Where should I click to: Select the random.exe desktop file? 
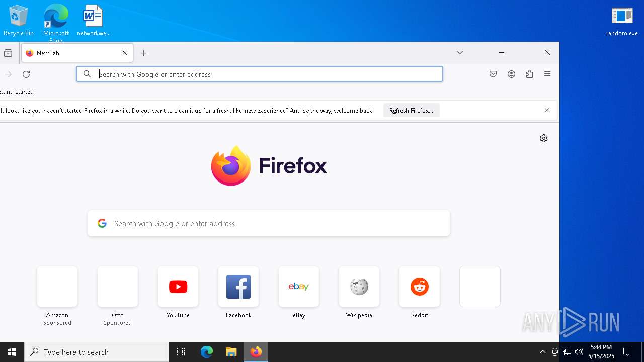click(x=622, y=21)
